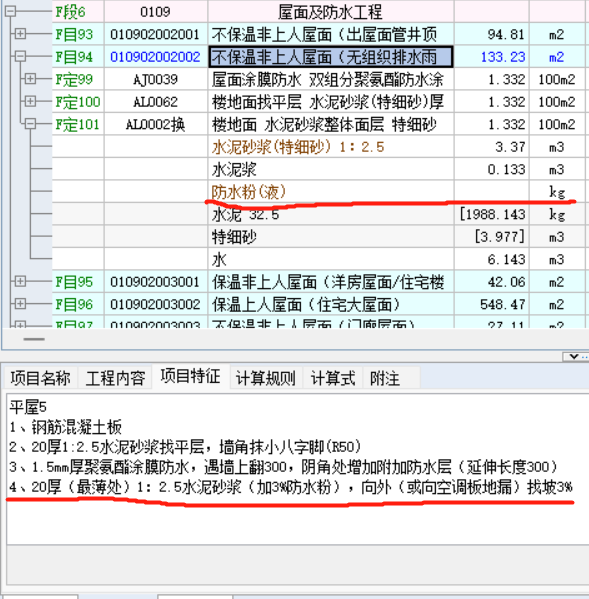Viewport: 589px width, 599px height.
Task: Click the 133.23 quantity cell
Action: (492, 57)
